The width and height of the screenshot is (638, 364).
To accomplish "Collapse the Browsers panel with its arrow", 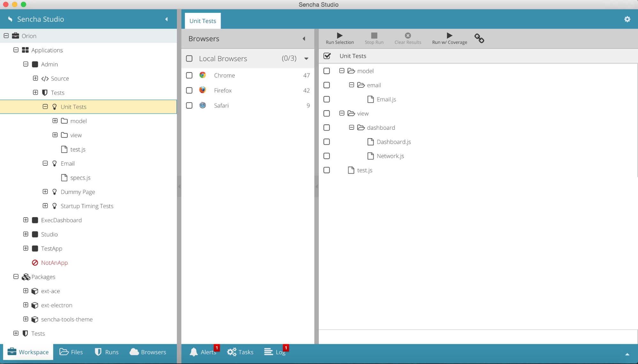I will point(304,39).
